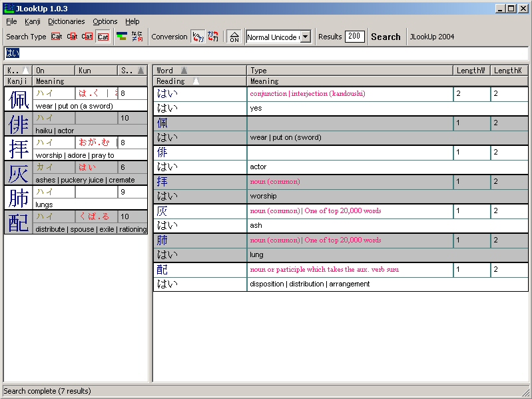Viewport: 532px width, 399px height.
Task: Click 'ashes | puckery juice | cremate' meaning
Action: (85, 180)
